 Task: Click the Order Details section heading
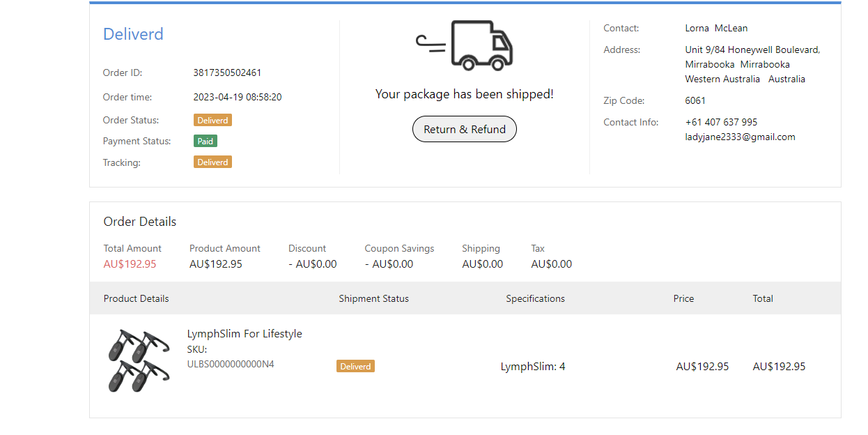[140, 222]
